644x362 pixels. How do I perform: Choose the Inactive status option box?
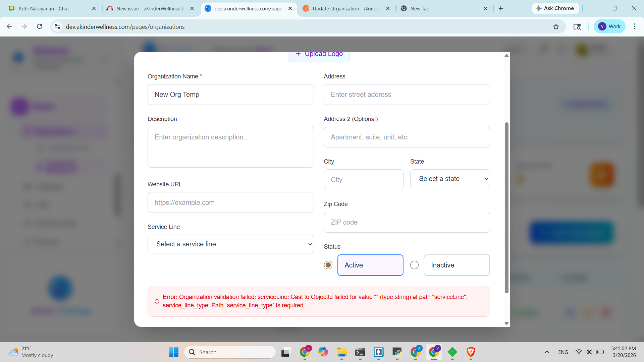point(456,265)
